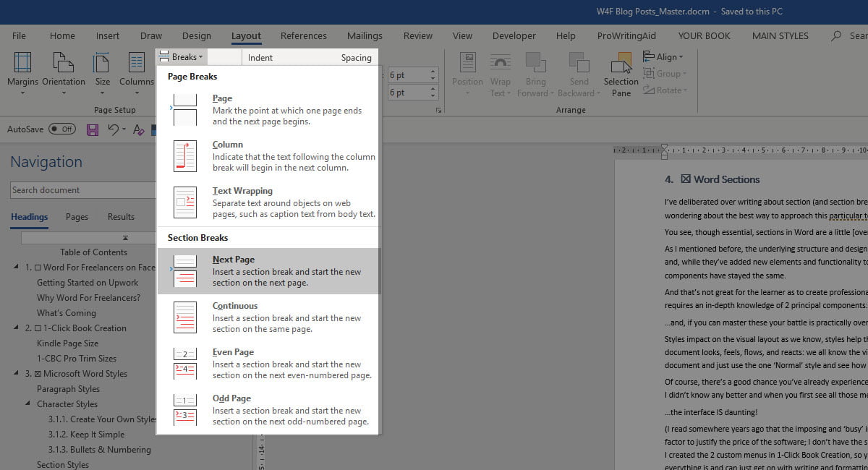Switch to the References tab

pyautogui.click(x=304, y=35)
